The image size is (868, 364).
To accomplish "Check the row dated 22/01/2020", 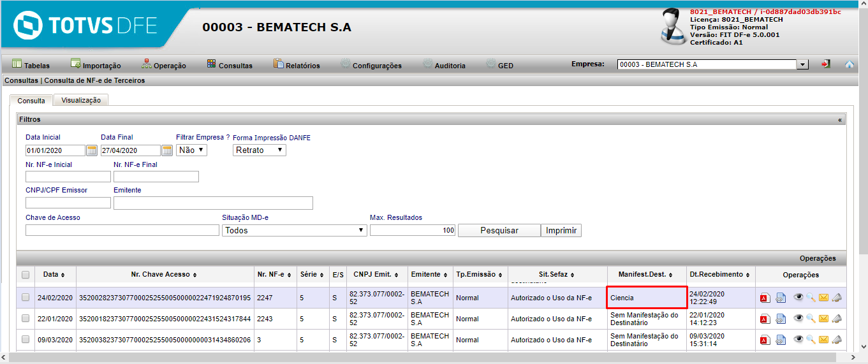I will click(x=26, y=318).
